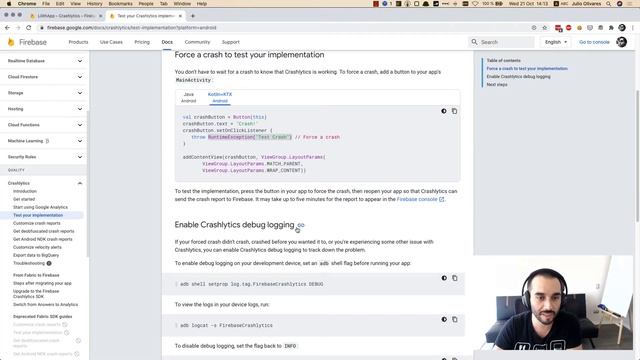Open the Chrome three-dot menu
Screen dimensions: 640x360
[633, 28]
